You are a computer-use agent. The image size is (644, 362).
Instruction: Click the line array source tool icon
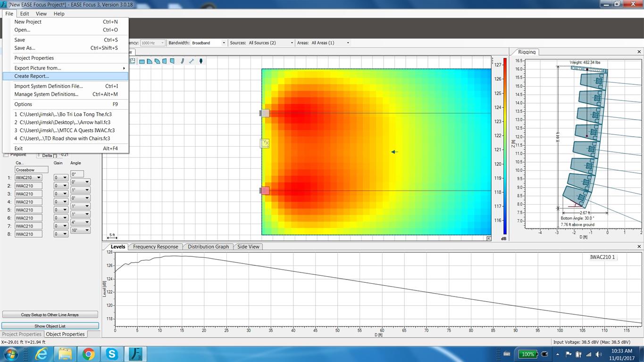(x=183, y=61)
